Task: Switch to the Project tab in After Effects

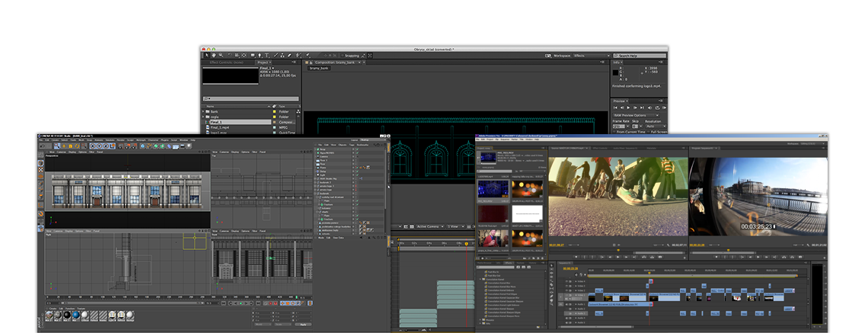Action: (263, 62)
